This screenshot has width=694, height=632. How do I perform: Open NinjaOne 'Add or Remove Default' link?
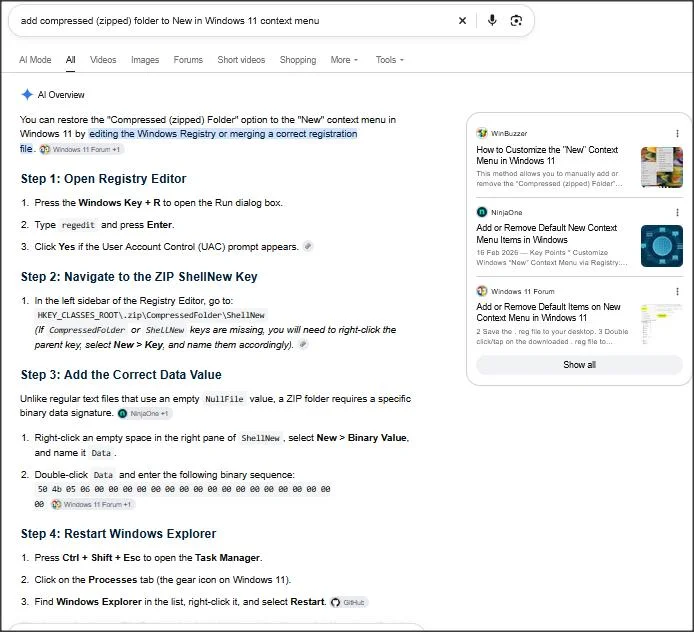[x=547, y=234]
